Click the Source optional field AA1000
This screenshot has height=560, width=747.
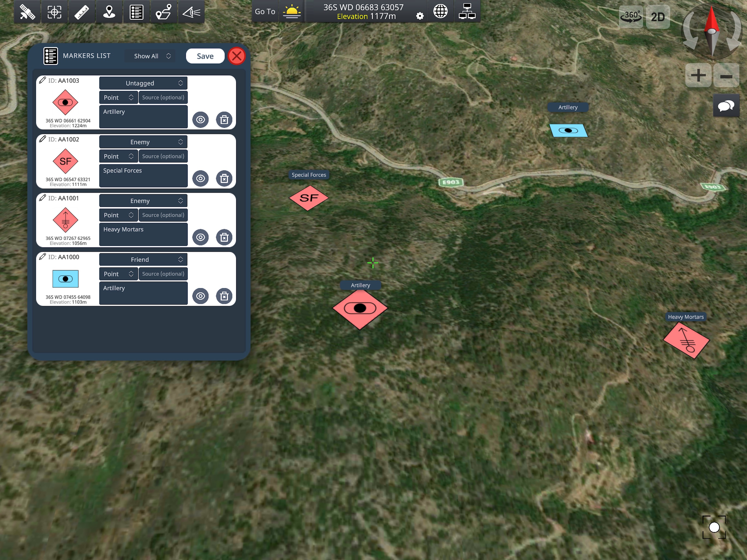click(164, 273)
